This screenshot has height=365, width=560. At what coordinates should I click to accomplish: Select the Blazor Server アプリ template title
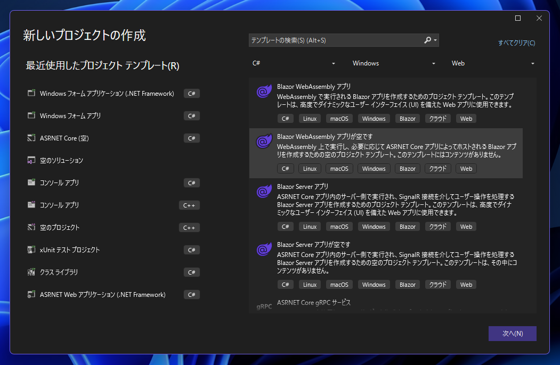click(302, 187)
